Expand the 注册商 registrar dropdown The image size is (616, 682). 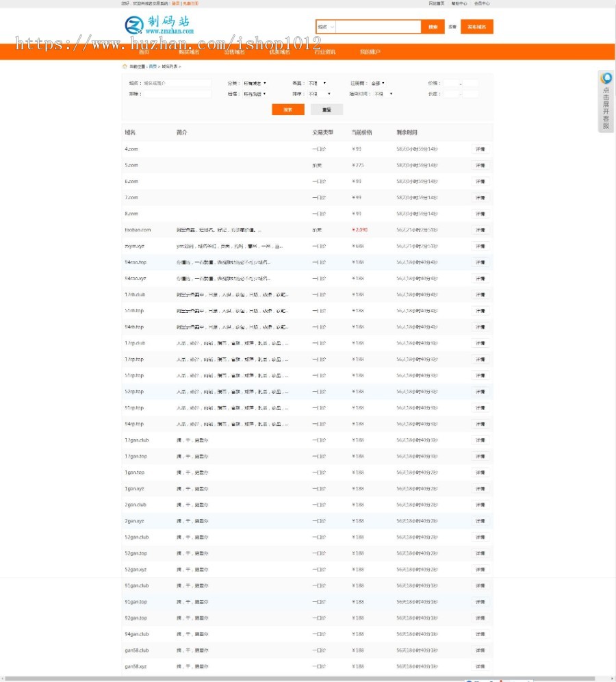[x=378, y=83]
